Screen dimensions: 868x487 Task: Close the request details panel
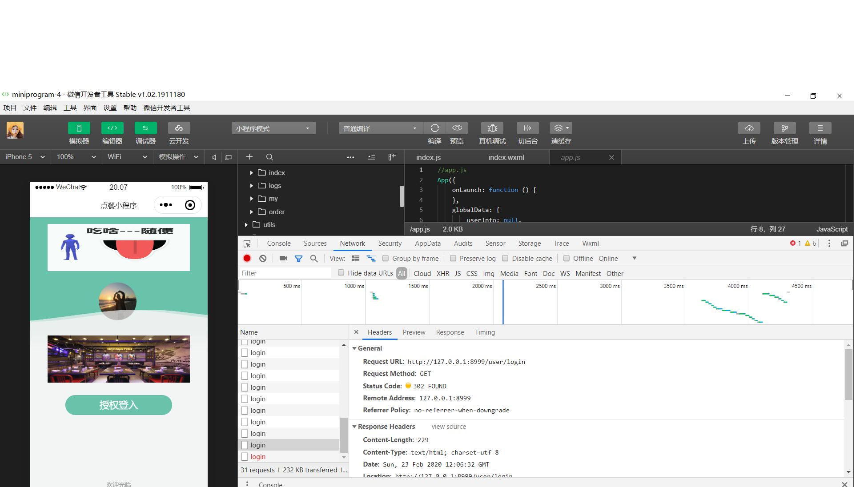pos(356,332)
